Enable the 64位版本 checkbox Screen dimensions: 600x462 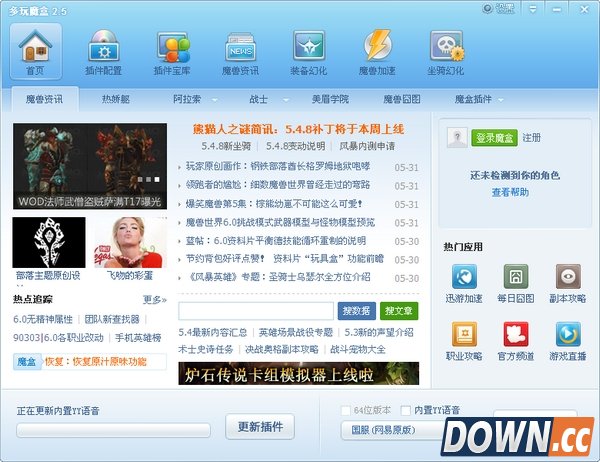tap(346, 410)
